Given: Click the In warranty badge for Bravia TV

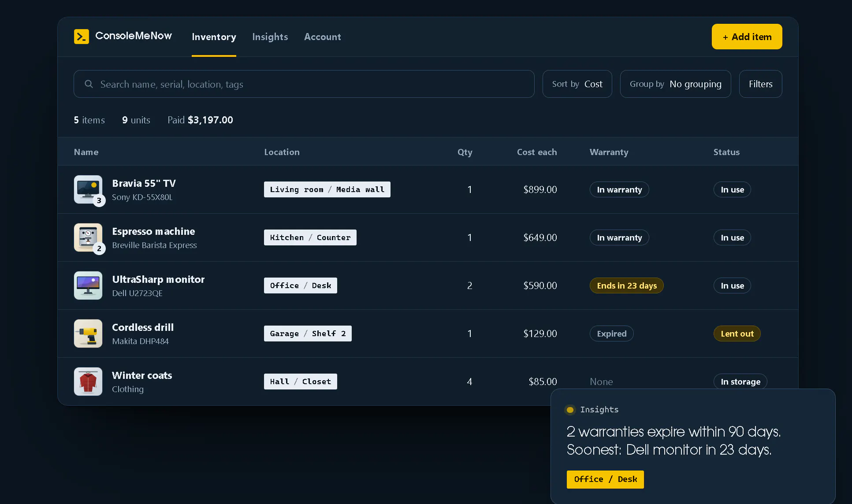Looking at the screenshot, I should click(x=619, y=189).
